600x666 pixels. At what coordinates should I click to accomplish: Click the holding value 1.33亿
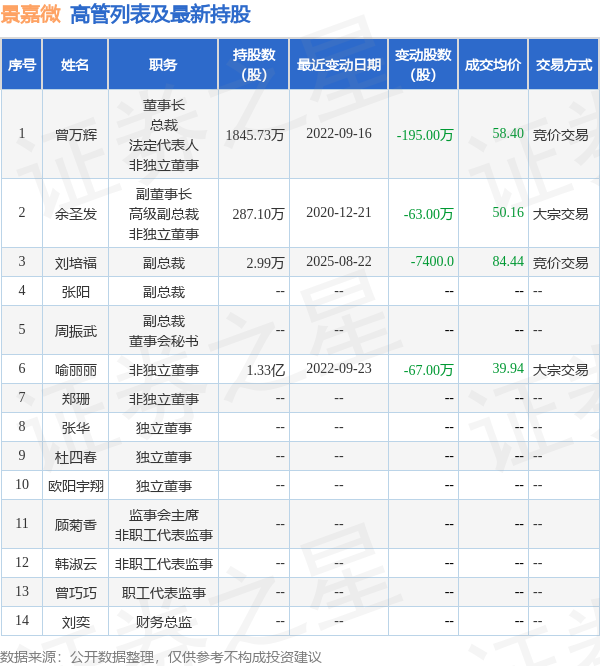[x=265, y=370]
